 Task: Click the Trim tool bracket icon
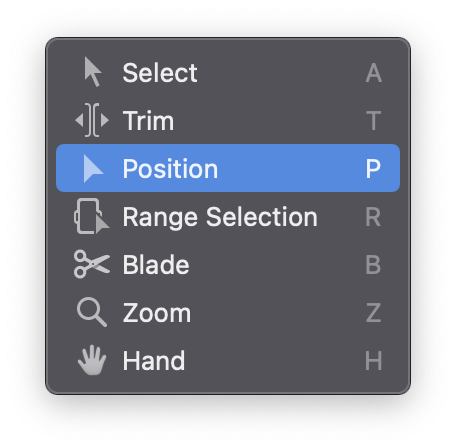[92, 120]
